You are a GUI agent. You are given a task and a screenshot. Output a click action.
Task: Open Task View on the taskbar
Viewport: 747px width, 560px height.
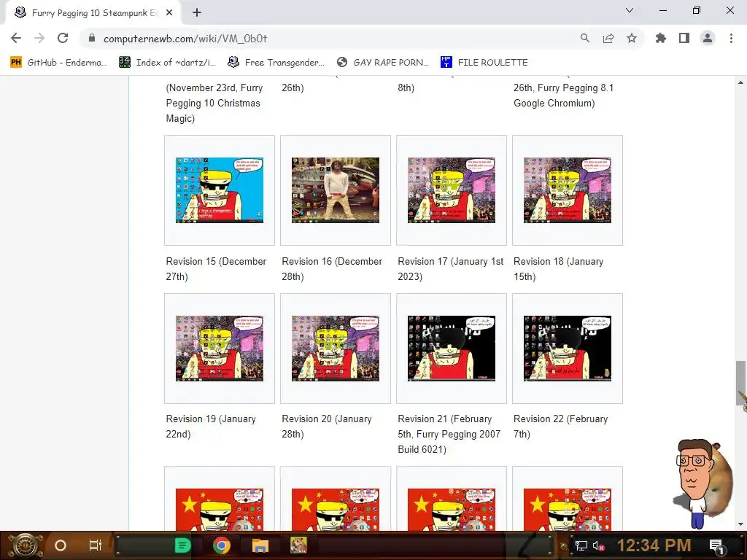pos(96,545)
